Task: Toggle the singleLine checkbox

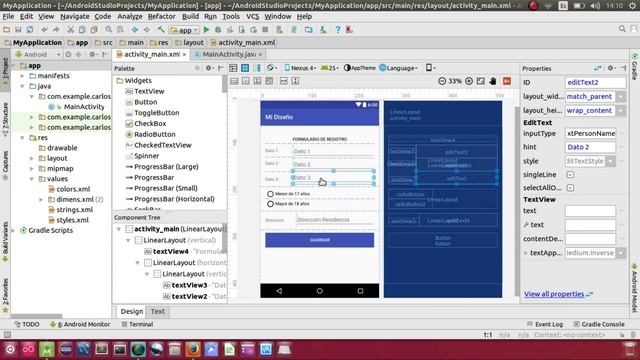Action: point(570,174)
